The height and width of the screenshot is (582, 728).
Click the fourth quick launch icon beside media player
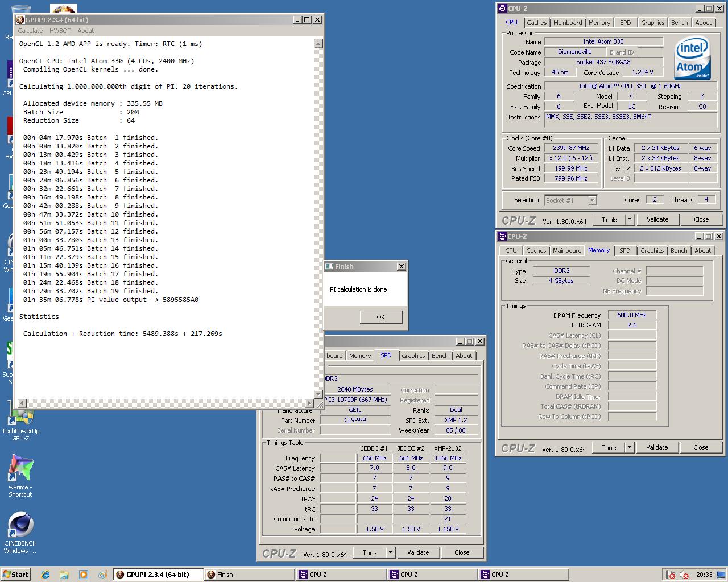(x=102, y=575)
